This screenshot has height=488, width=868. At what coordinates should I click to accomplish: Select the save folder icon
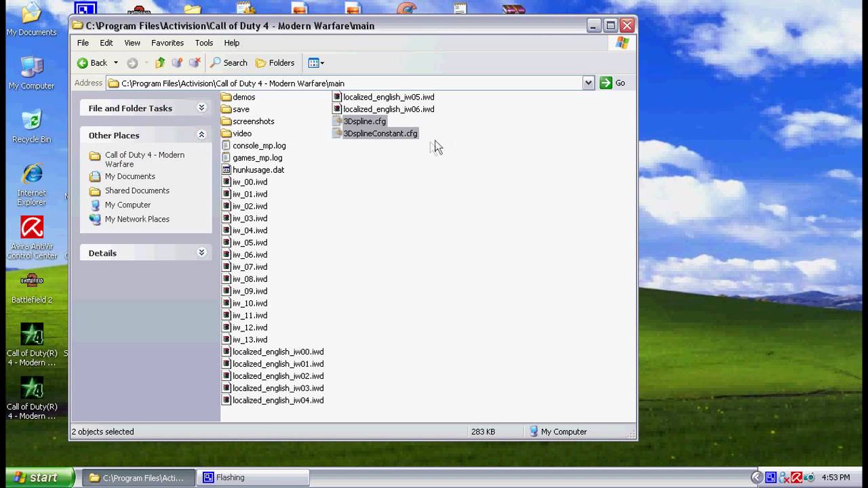(226, 109)
